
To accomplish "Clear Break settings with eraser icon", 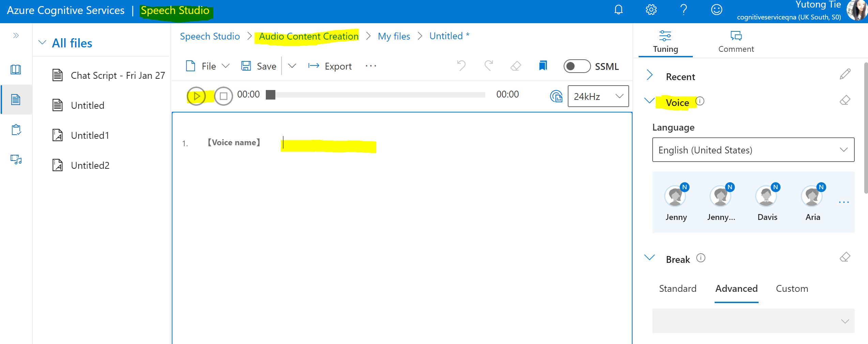I will coord(845,257).
